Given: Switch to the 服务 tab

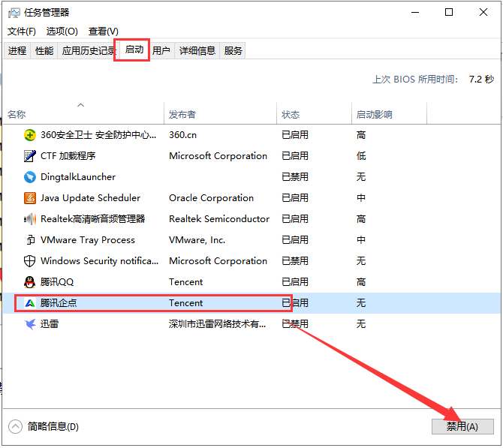Looking at the screenshot, I should point(233,51).
